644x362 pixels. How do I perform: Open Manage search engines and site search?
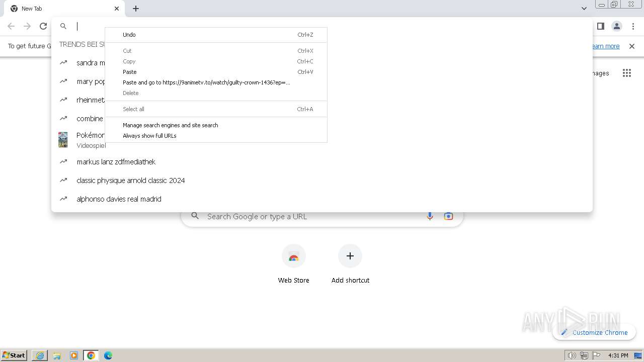[x=216, y=125]
